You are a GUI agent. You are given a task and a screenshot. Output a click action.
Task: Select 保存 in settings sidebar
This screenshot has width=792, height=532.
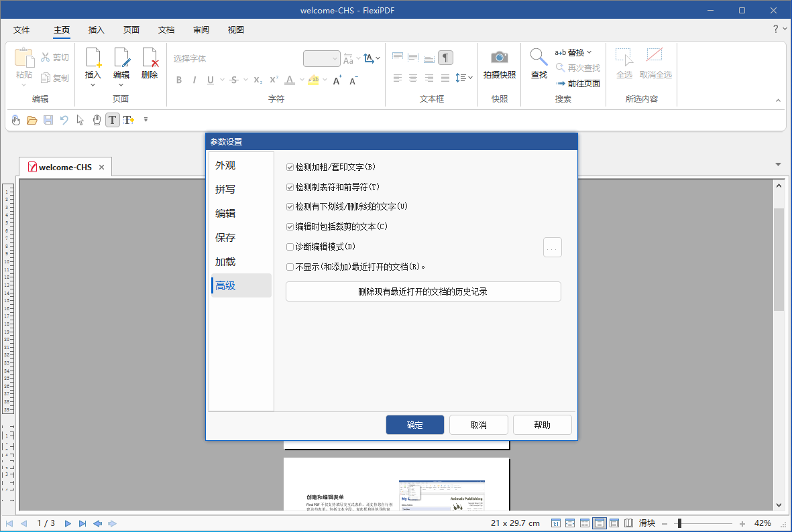click(241, 237)
